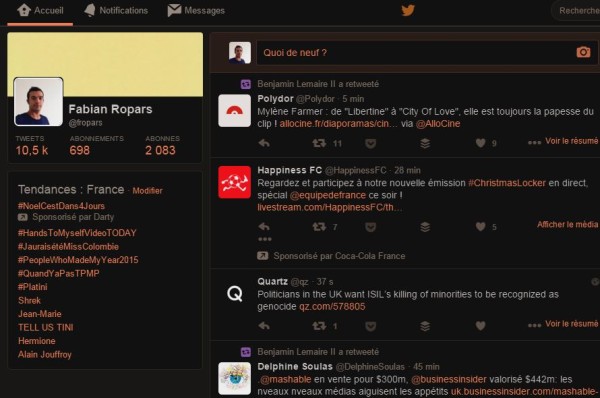Screen dimensions: 600x398
Task: Open the TELL US TINI trend
Action: (x=46, y=328)
